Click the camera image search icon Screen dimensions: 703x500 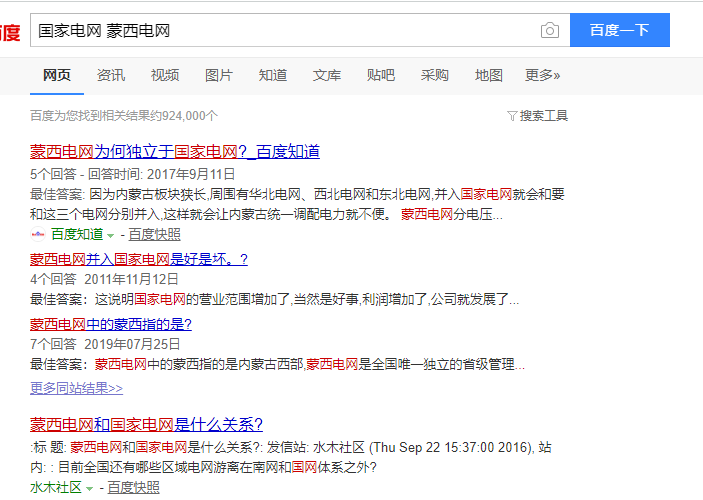[550, 30]
